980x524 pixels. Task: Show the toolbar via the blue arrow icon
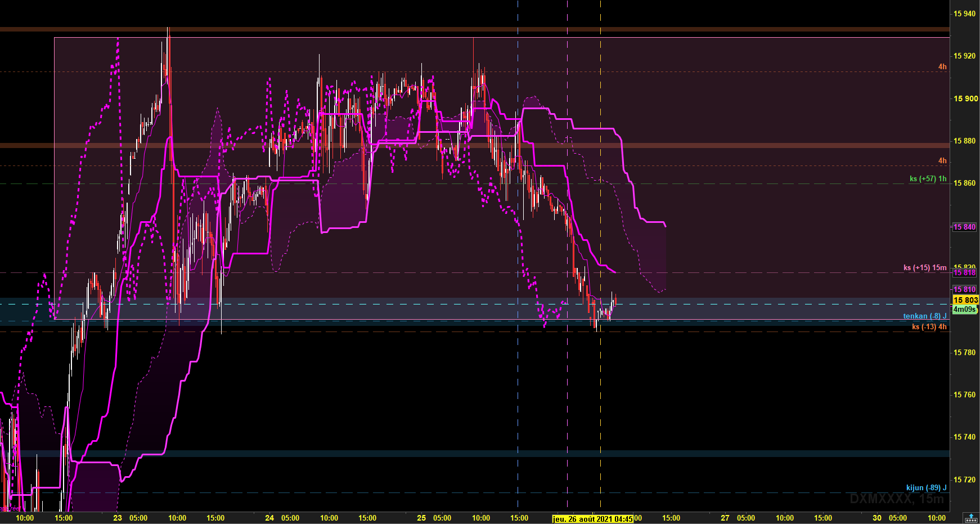tap(970, 518)
